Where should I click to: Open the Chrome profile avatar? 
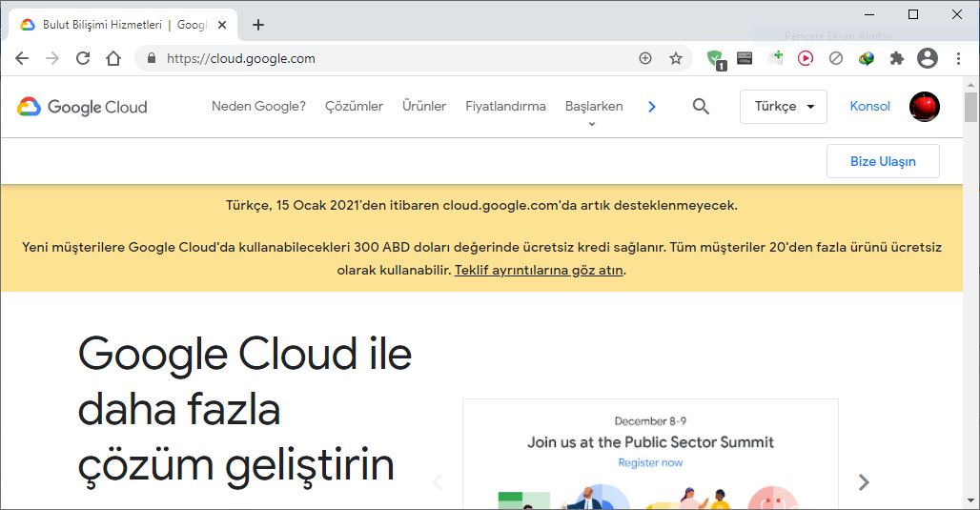(x=928, y=58)
